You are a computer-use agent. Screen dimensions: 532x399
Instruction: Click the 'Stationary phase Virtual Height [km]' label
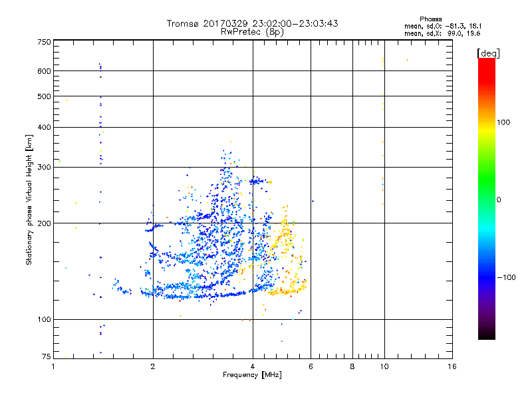29,200
